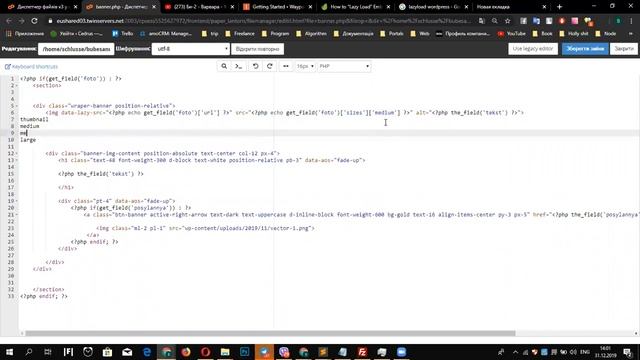This screenshot has height=360, width=640.
Task: Close the editor with Закрити button
Action: click(624, 49)
